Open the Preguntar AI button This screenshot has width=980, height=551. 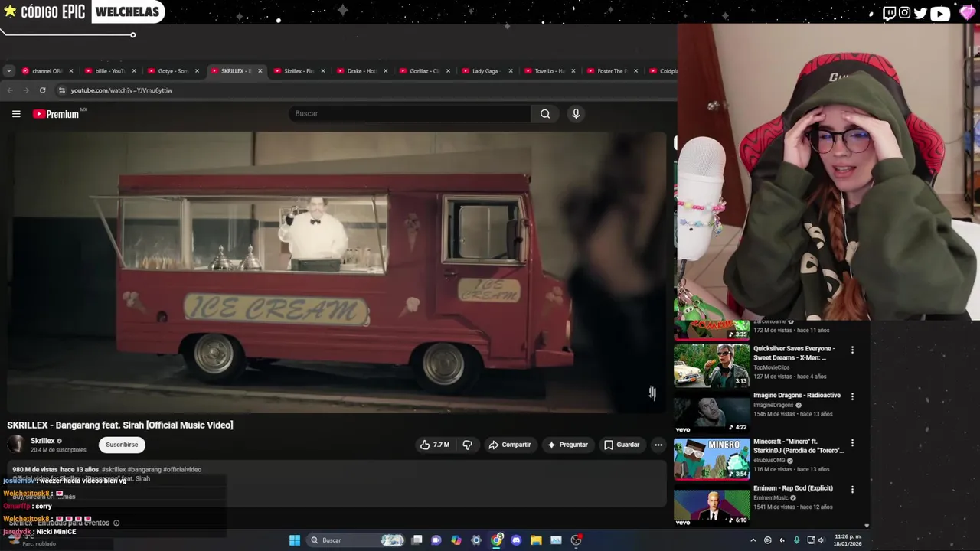[x=567, y=445]
